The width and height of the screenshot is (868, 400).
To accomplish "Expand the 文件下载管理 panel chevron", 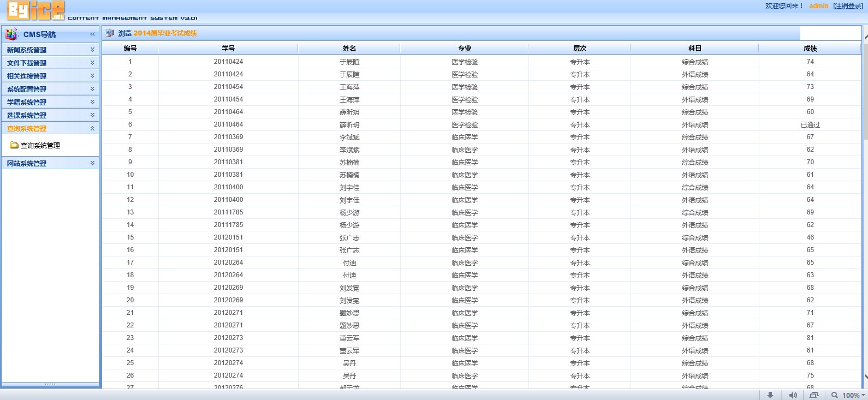I will [92, 62].
